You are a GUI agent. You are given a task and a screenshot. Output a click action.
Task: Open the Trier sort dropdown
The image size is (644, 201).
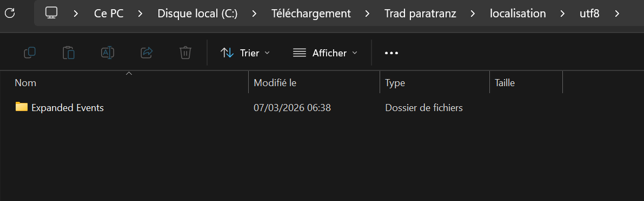tap(245, 53)
